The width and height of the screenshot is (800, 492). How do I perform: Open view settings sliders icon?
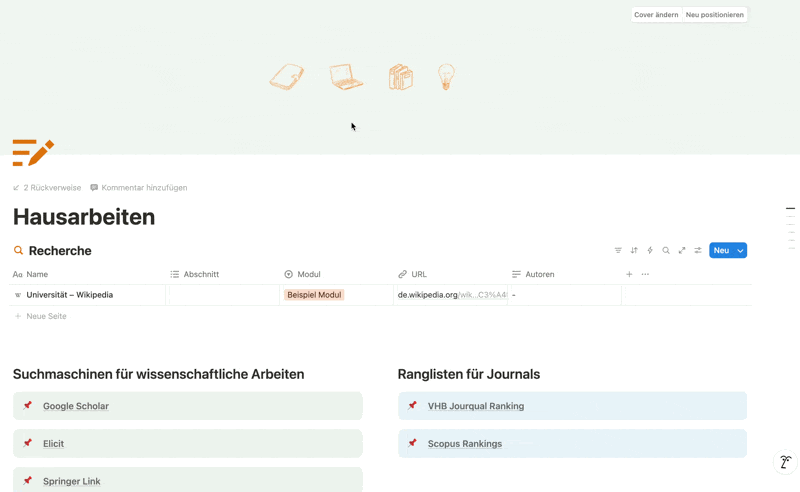tap(698, 251)
